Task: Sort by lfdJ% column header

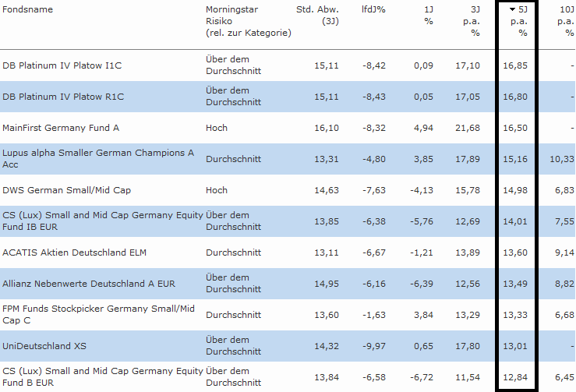Action: pyautogui.click(x=373, y=9)
